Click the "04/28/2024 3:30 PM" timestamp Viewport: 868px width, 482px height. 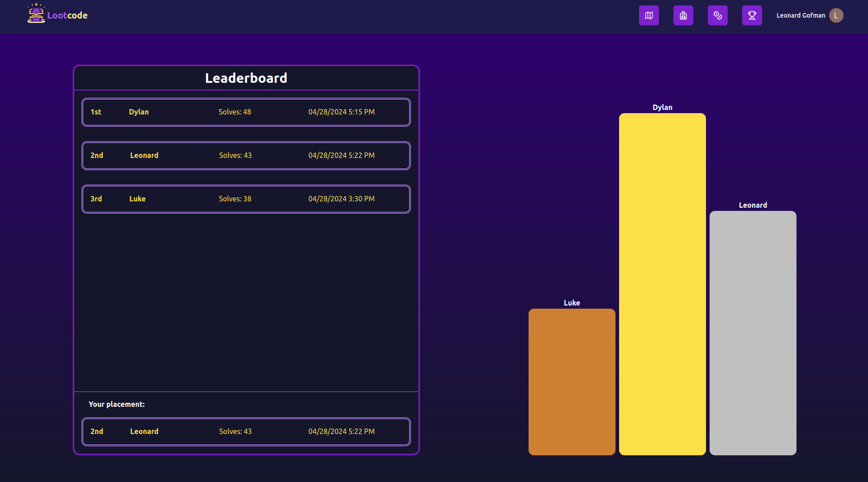tap(342, 199)
